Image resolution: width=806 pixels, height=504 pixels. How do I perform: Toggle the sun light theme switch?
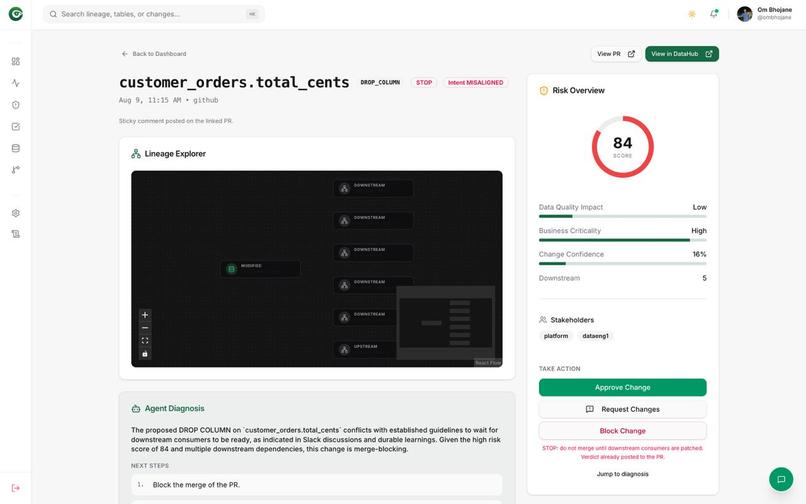click(x=692, y=14)
